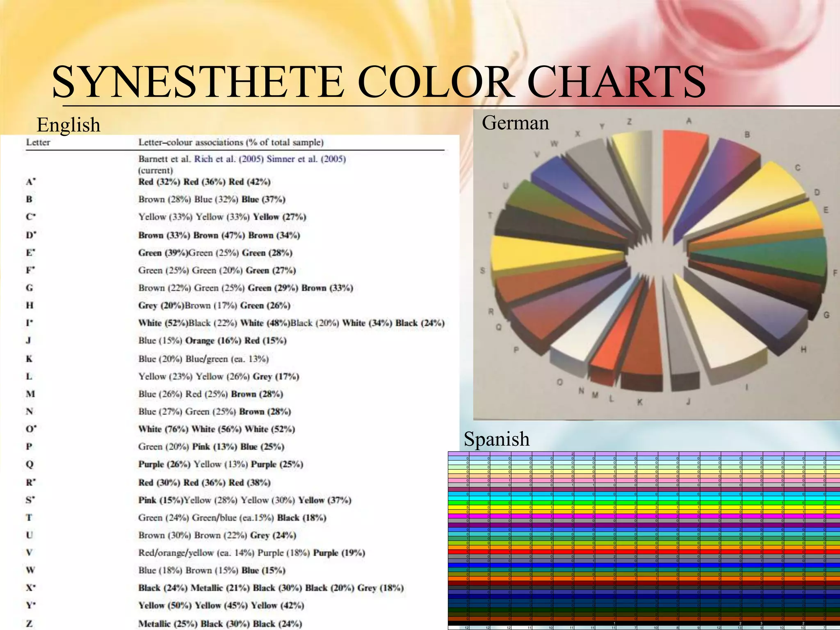Screen dimensions: 840x630
Task: Click 'Metallic (21%)' in row X
Action: tap(220, 588)
